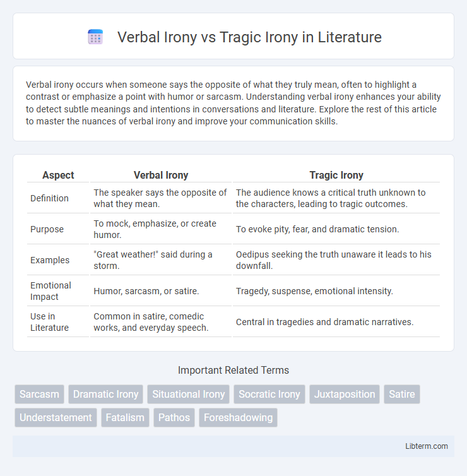467x476 pixels.
Task: Open the Sarcasm related term tag
Action: point(40,394)
